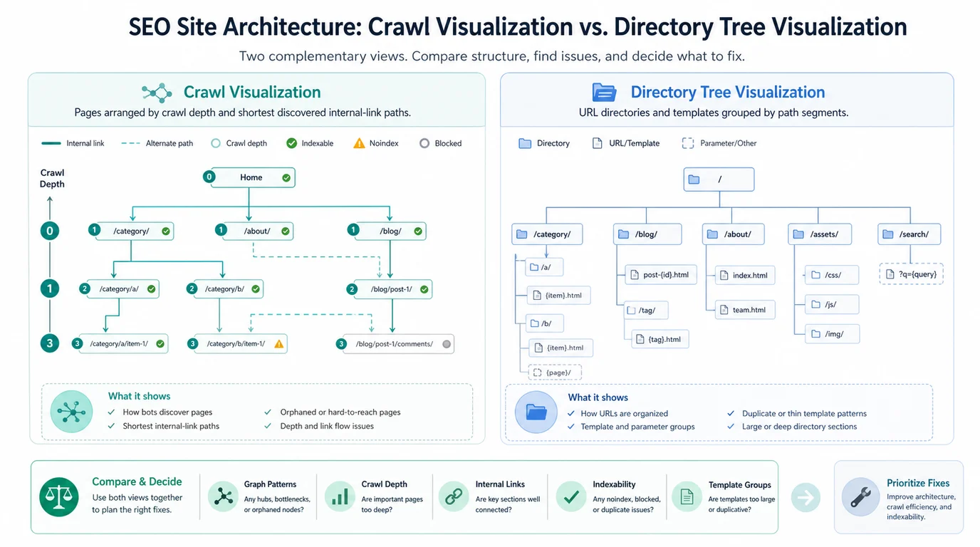The image size is (980, 547).
Task: Select the index.html file
Action: click(x=745, y=276)
